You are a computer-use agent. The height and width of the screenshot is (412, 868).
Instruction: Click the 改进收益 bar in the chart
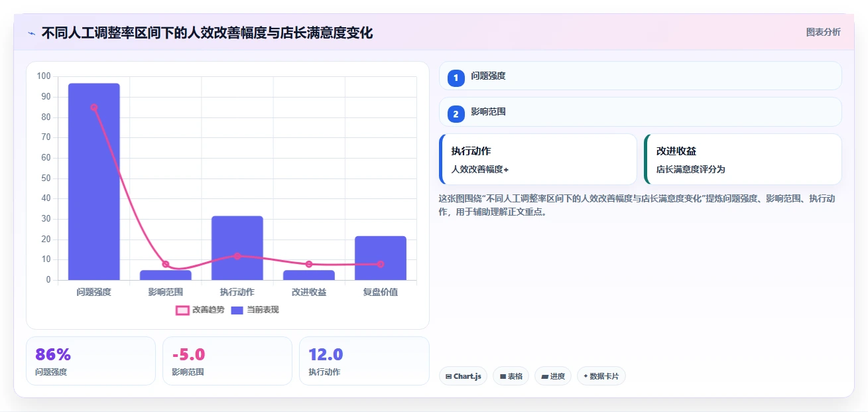click(309, 275)
